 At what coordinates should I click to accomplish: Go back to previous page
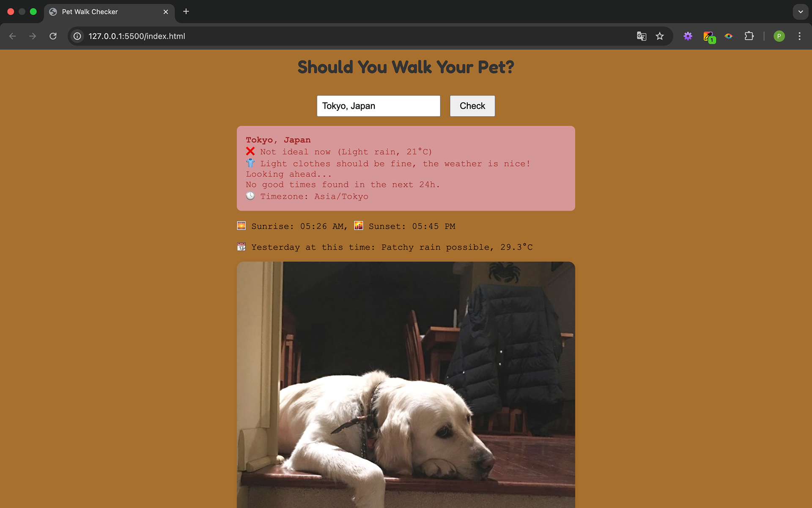click(x=13, y=36)
